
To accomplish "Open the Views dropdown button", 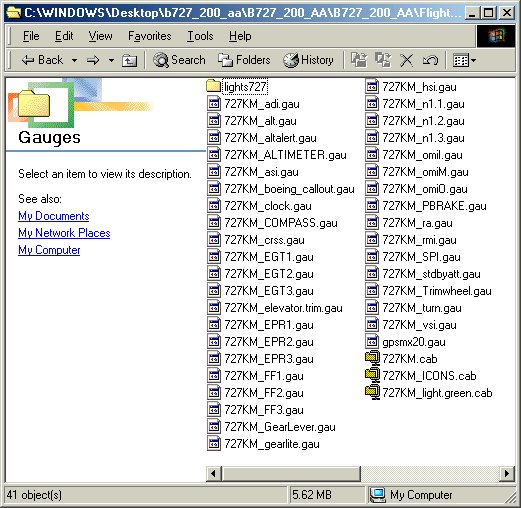I will [464, 60].
